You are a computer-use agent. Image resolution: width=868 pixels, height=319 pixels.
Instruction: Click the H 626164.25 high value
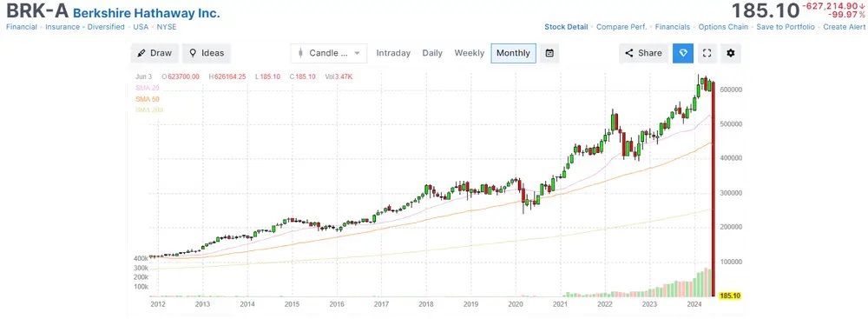click(227, 76)
